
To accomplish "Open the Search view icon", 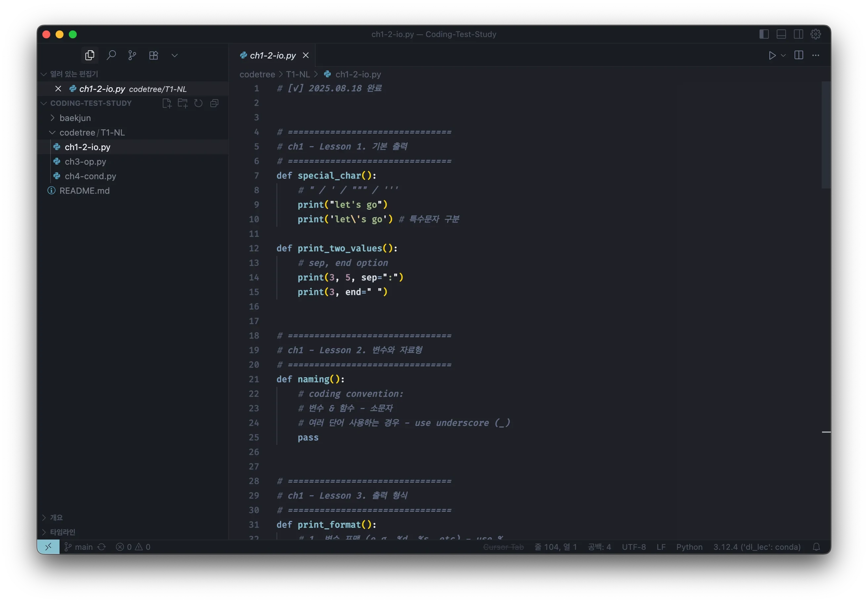I will pyautogui.click(x=111, y=56).
